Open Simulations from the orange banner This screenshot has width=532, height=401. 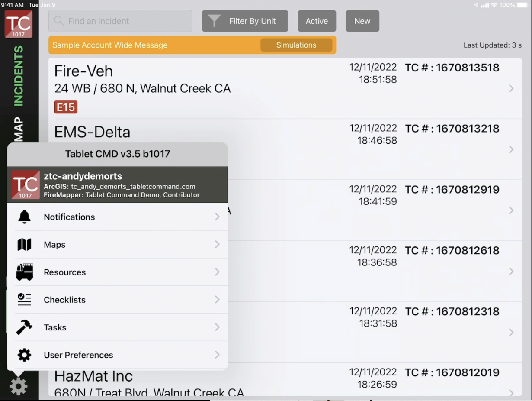(x=296, y=45)
